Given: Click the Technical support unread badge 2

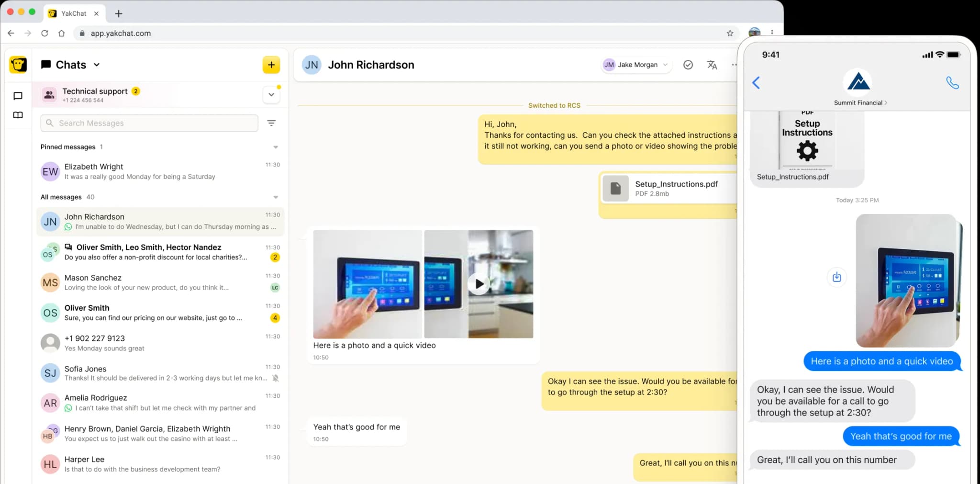Looking at the screenshot, I should pos(136,91).
